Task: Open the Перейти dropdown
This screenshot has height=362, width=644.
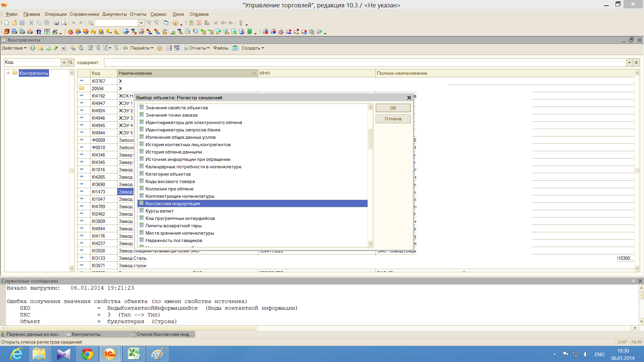Action: [142, 48]
